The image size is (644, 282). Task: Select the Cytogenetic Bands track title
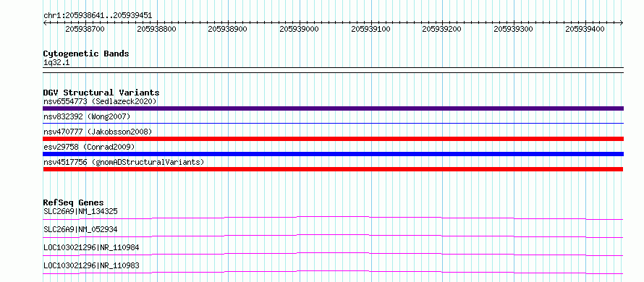86,54
